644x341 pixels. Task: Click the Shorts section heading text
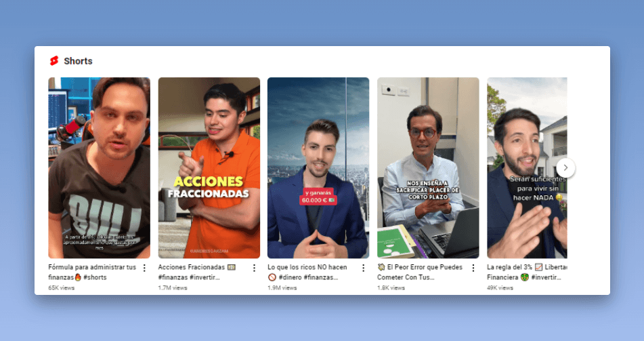[x=78, y=61]
